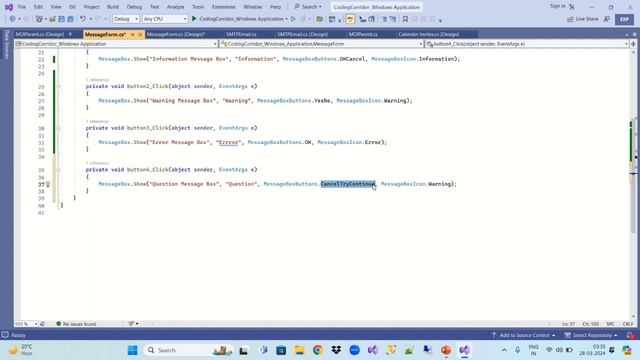Open the Analyze menu
The height and width of the screenshot is (360, 640).
click(176, 7)
